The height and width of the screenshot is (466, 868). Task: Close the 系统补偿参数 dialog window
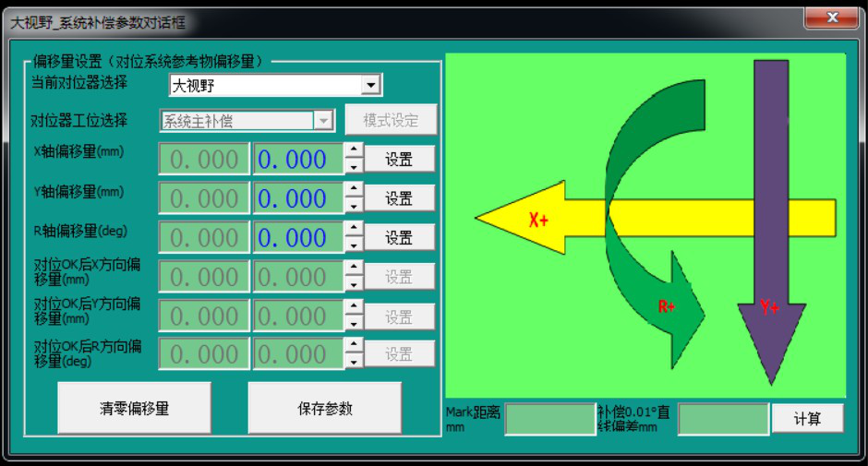(x=831, y=18)
